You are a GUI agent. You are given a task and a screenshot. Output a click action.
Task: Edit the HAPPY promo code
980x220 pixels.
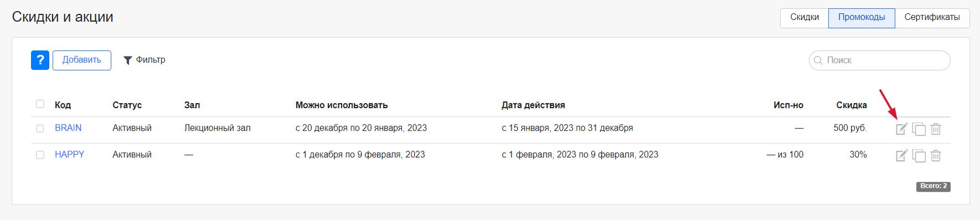coord(901,155)
